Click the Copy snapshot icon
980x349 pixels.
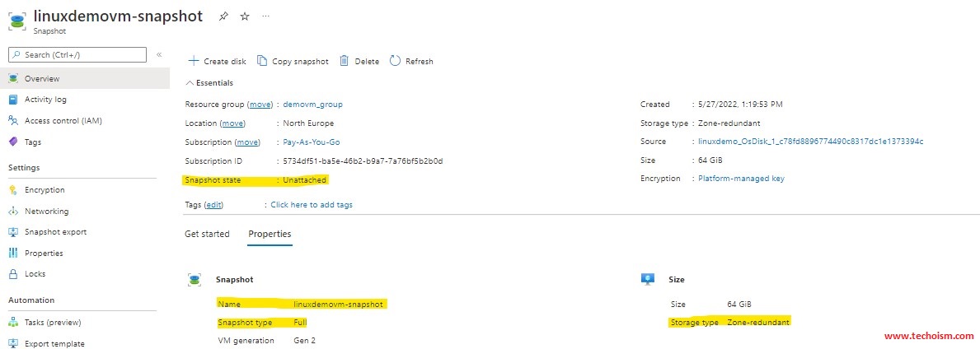(x=262, y=61)
